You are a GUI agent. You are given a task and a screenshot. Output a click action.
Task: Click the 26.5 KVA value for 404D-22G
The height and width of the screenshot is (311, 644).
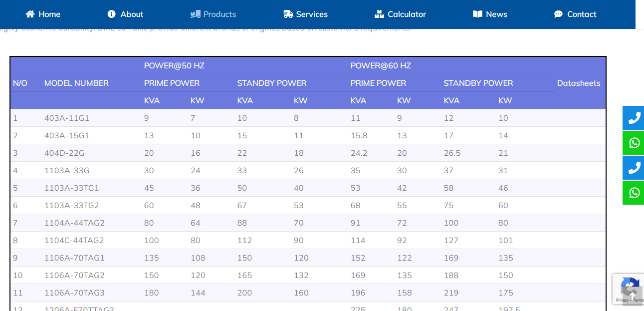coord(452,153)
